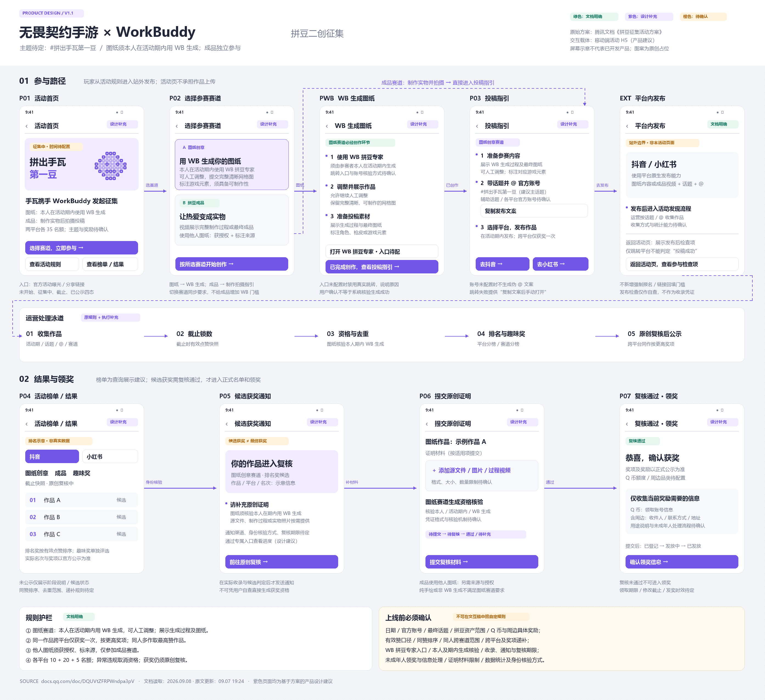Click the 绿色：文档明确 legend chip
Screen dimensions: 765x700
(594, 17)
